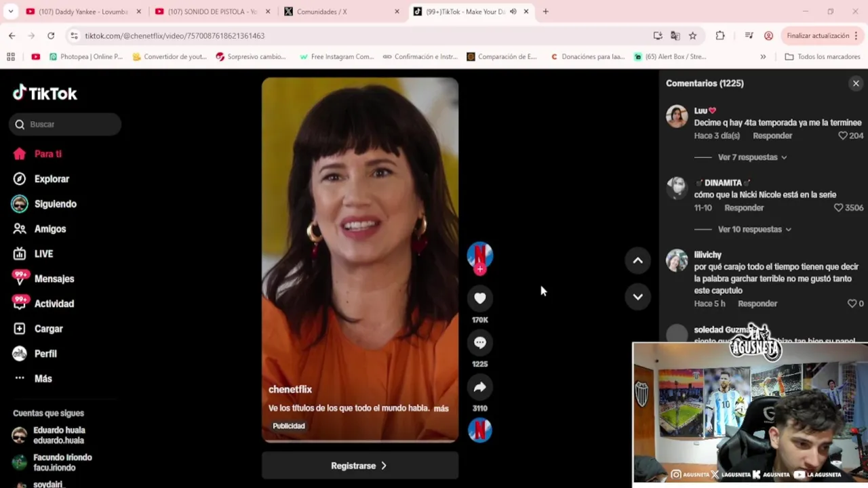The width and height of the screenshot is (868, 488).
Task: Open Convertidor de yout... bookmark
Action: 170,57
